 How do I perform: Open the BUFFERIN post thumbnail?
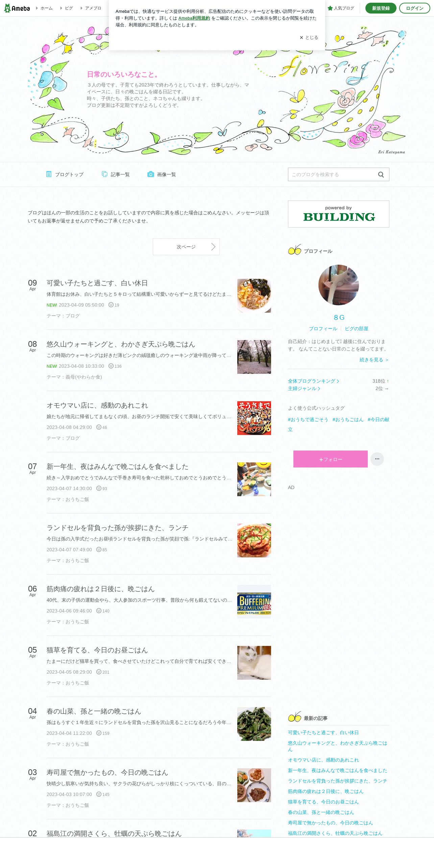[x=254, y=602]
